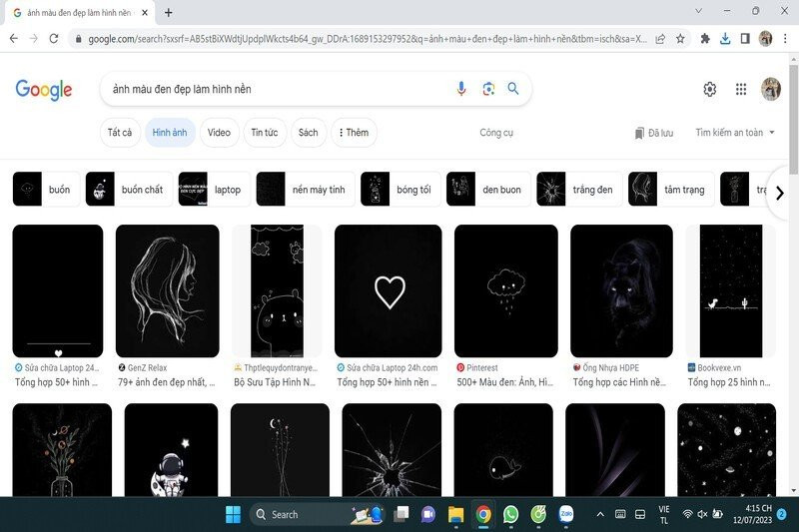The width and height of the screenshot is (799, 532).
Task: Open the rain cloud Pinterest image
Action: (x=506, y=290)
